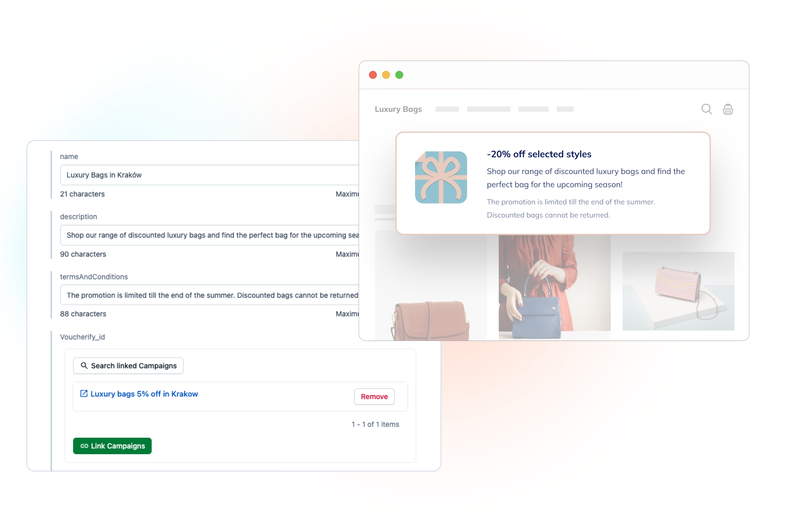Click into the termsAndConditions text field

click(x=210, y=295)
